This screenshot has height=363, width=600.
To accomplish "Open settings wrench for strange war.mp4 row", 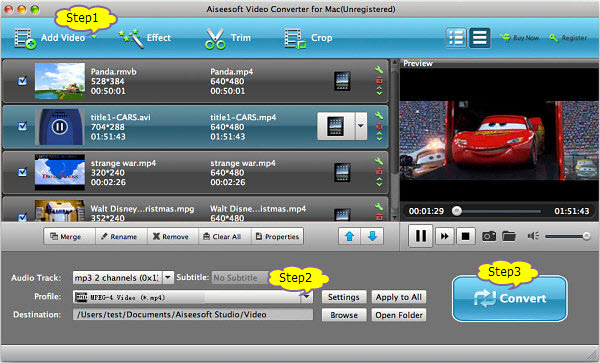I will tap(379, 161).
